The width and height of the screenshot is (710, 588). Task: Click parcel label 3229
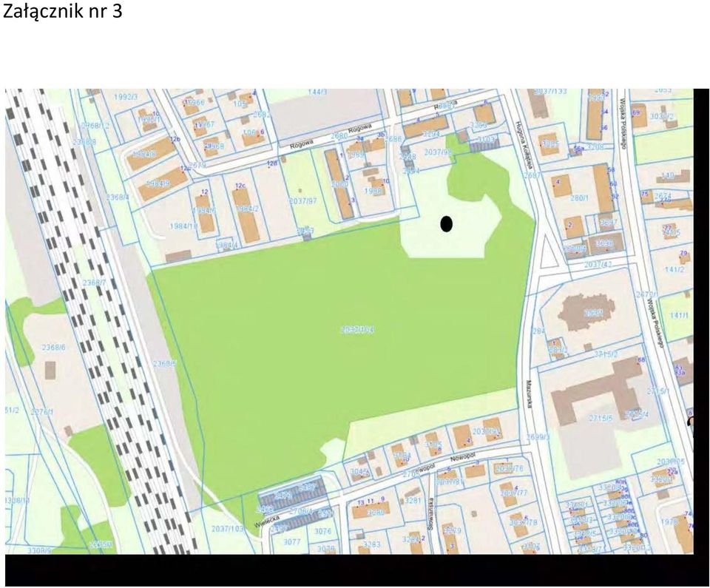pos(452,530)
